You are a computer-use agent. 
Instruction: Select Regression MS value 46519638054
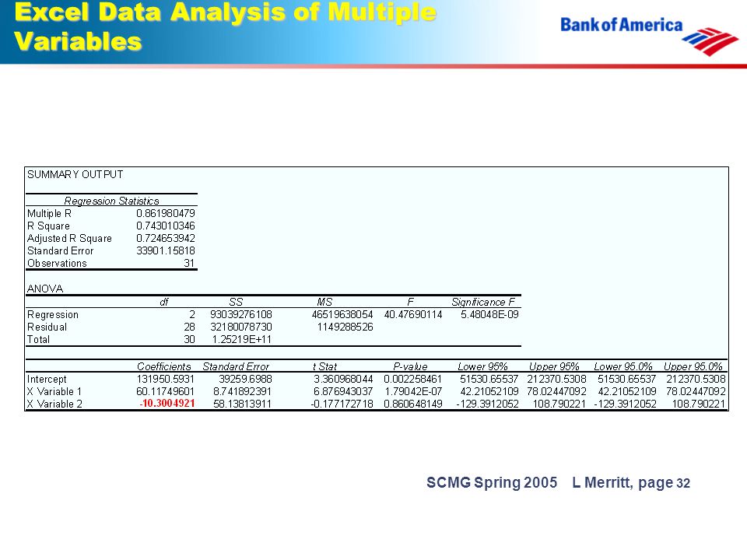[342, 314]
